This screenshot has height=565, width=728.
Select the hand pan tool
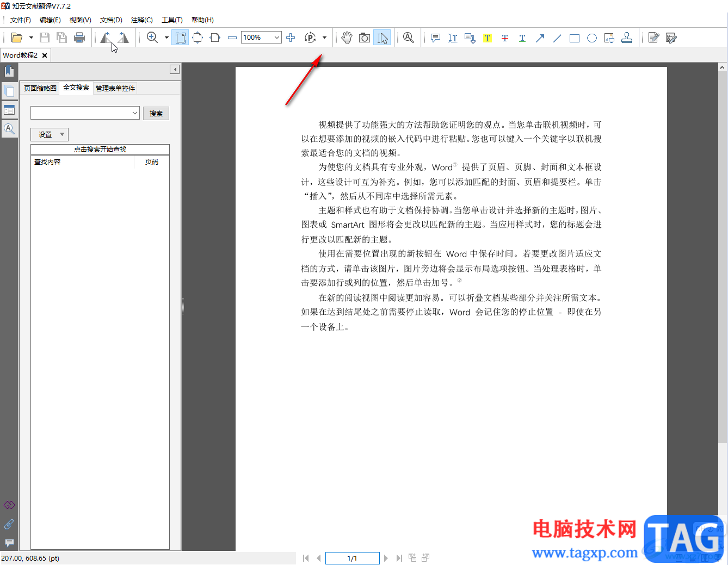click(x=347, y=38)
